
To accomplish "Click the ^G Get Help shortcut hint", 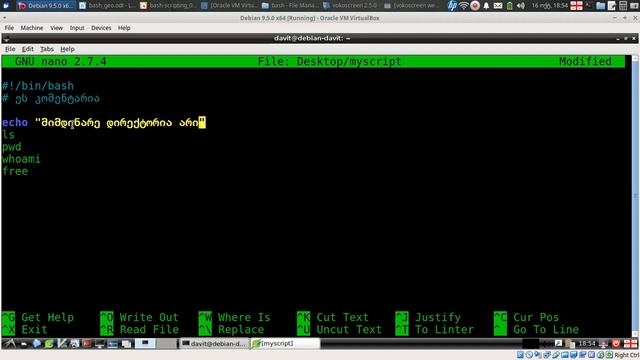I will pos(38,317).
